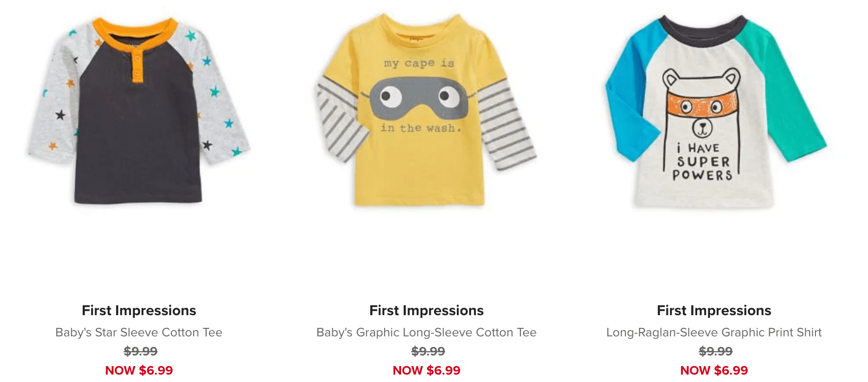The width and height of the screenshot is (868, 382).
Task: Click NOW $6.99 price for Raglan-Sleeve Shirt
Action: pyautogui.click(x=714, y=370)
